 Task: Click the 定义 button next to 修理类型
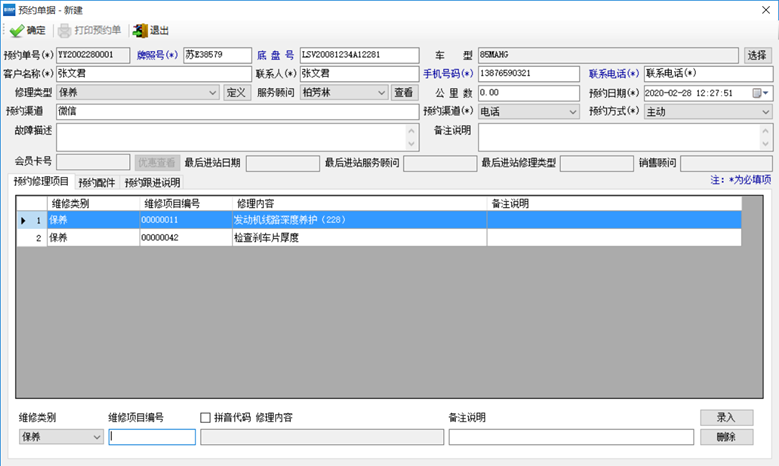tap(236, 93)
